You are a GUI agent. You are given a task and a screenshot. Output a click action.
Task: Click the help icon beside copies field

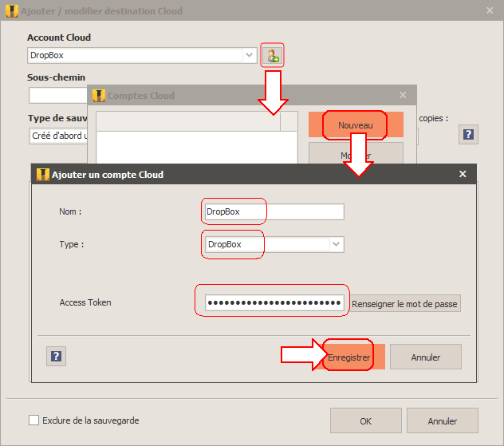[468, 134]
